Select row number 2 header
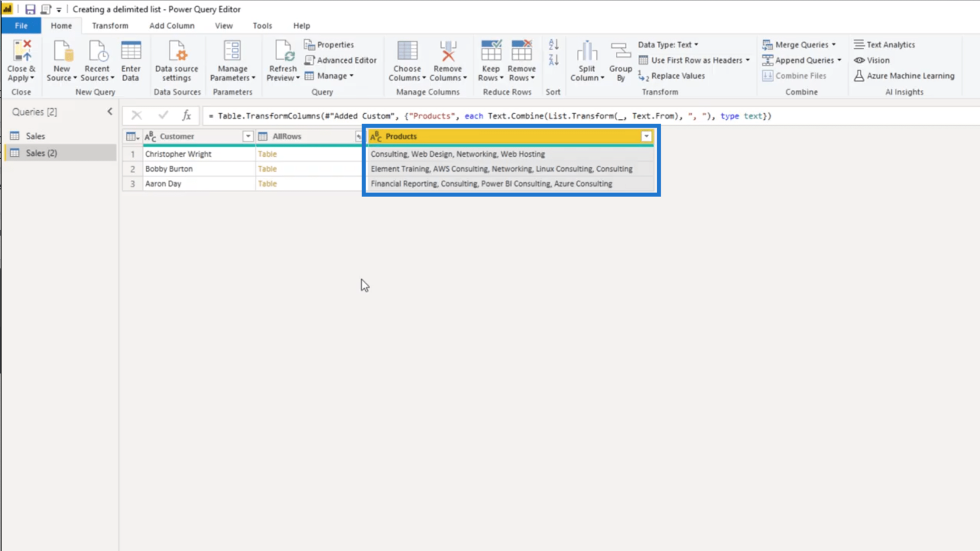The height and width of the screenshot is (551, 980). [132, 169]
